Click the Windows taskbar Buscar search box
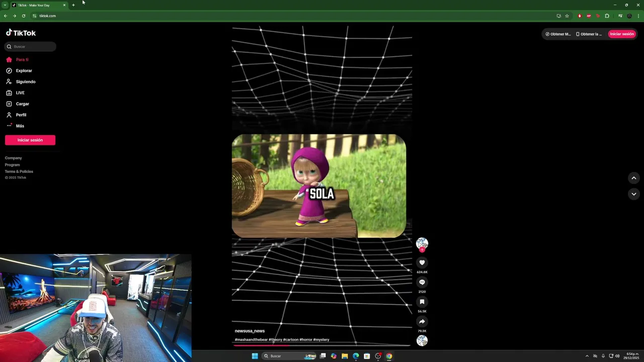 click(x=289, y=356)
